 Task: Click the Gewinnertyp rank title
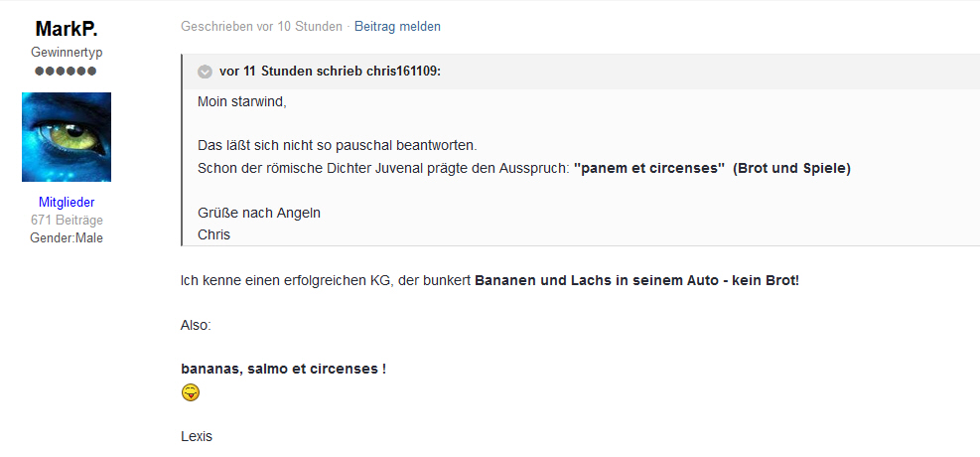(67, 53)
